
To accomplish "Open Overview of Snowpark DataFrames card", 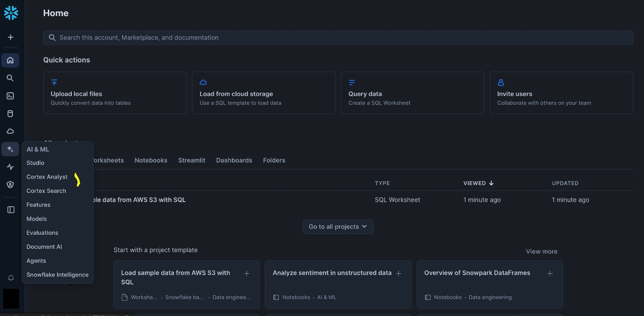I will click(x=490, y=285).
